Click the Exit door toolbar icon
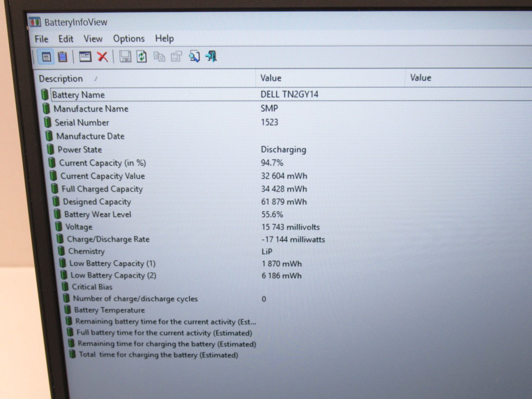532x399 pixels. click(211, 56)
